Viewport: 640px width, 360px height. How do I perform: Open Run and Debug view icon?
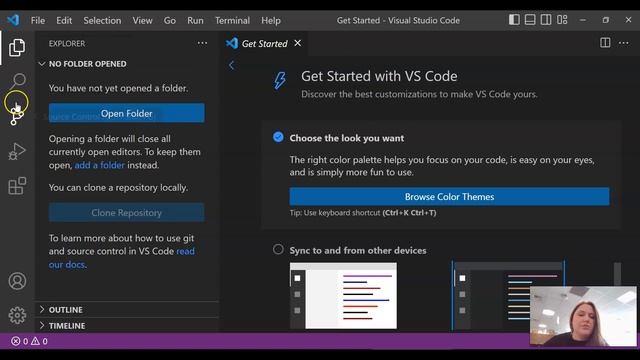click(x=17, y=151)
